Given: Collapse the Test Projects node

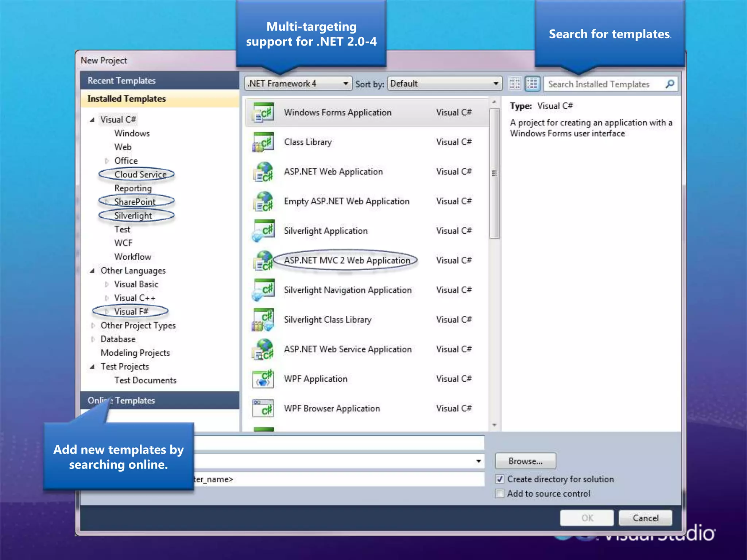Looking at the screenshot, I should click(92, 367).
